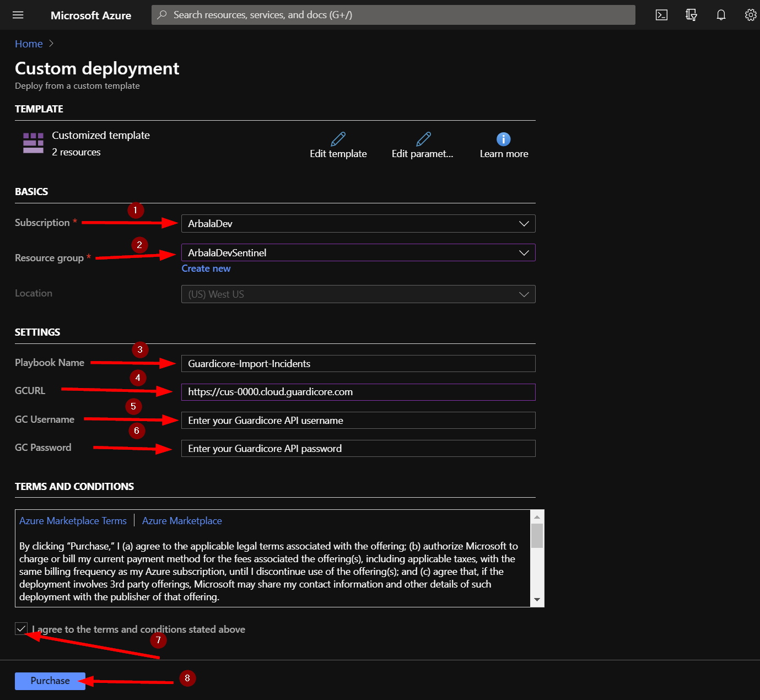Click the Edit paramet... label
The width and height of the screenshot is (760, 700).
click(423, 154)
